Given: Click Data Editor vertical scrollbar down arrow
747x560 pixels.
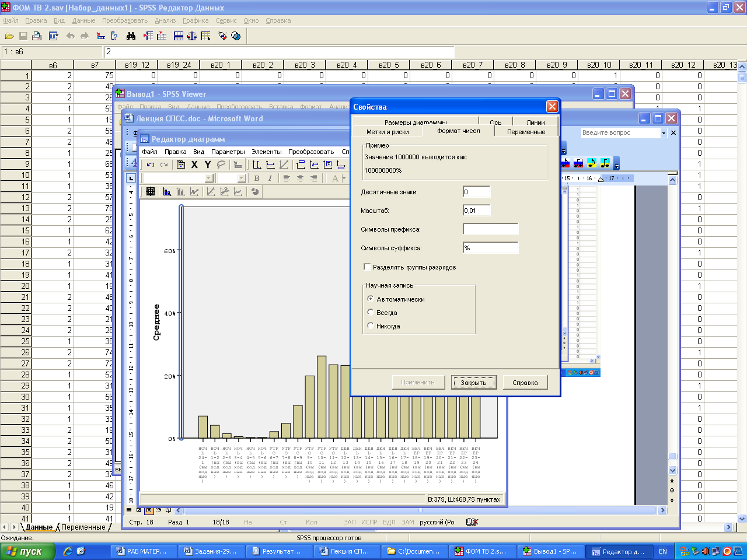Looking at the screenshot, I should coord(742,519).
